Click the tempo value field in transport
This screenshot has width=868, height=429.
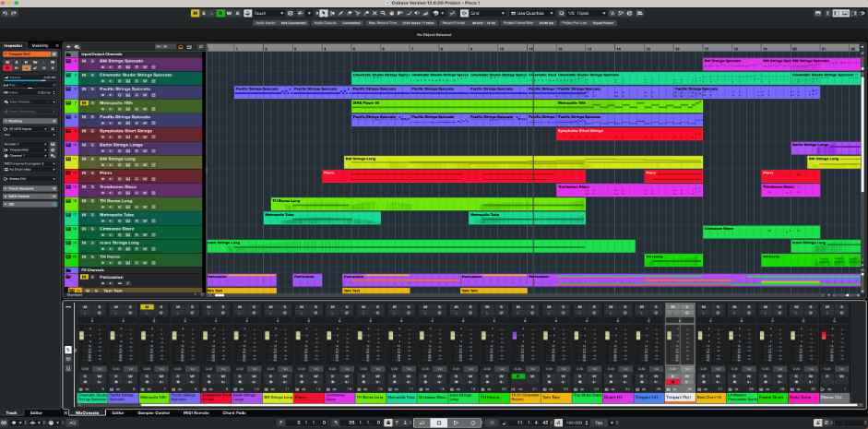pos(576,423)
